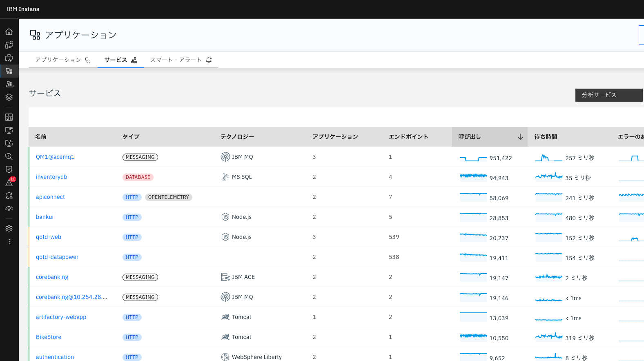Switch to the アプリケーション tab

(x=62, y=60)
